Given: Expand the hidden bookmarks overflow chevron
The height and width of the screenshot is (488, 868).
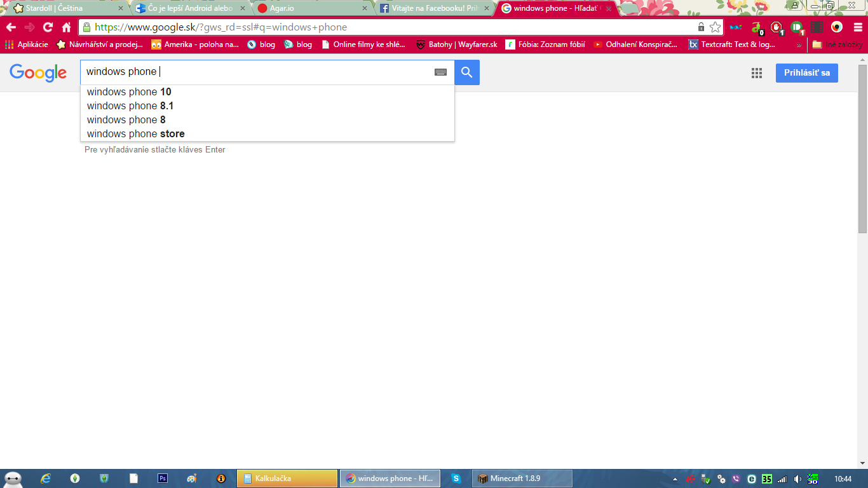Looking at the screenshot, I should (799, 45).
